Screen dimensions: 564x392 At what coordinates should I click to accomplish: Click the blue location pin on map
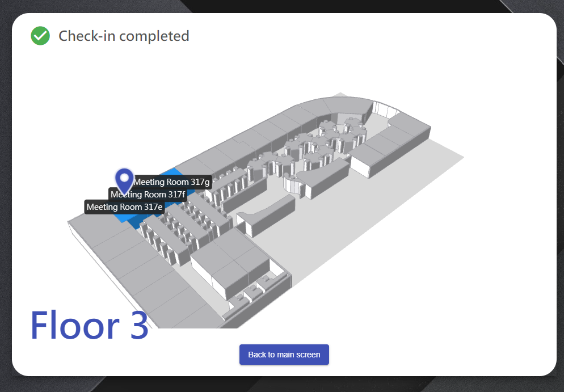pos(124,180)
